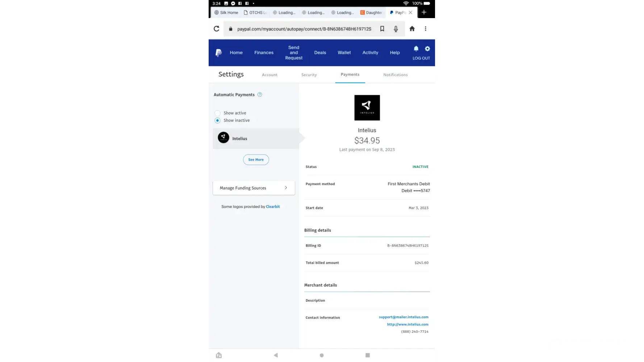Close the PayPal browser tab
644x362 pixels.
[410, 12]
